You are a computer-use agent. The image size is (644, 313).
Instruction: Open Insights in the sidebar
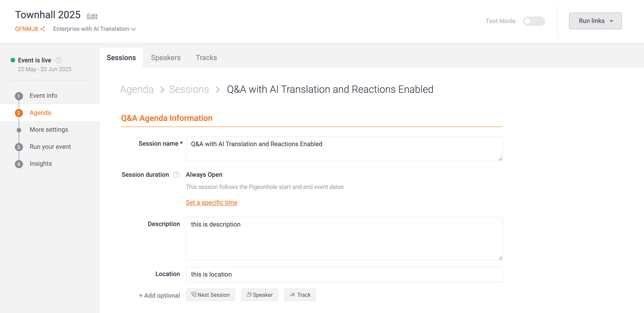[41, 164]
